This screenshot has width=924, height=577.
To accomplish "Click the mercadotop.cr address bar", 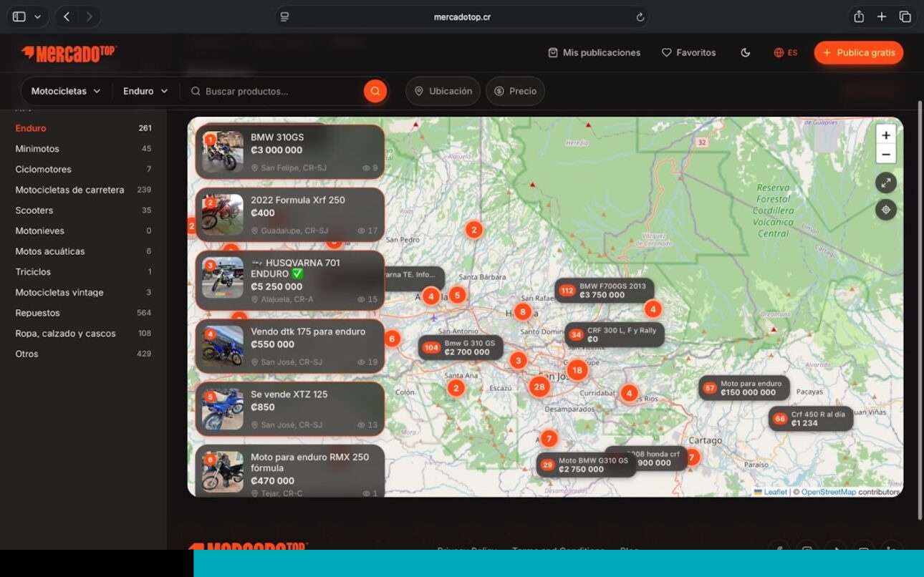I will [462, 17].
